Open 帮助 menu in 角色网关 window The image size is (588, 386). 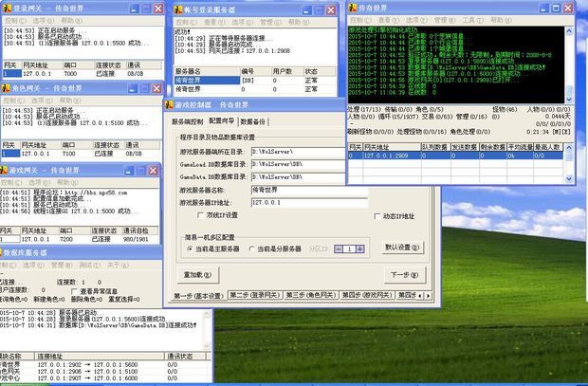[70, 101]
